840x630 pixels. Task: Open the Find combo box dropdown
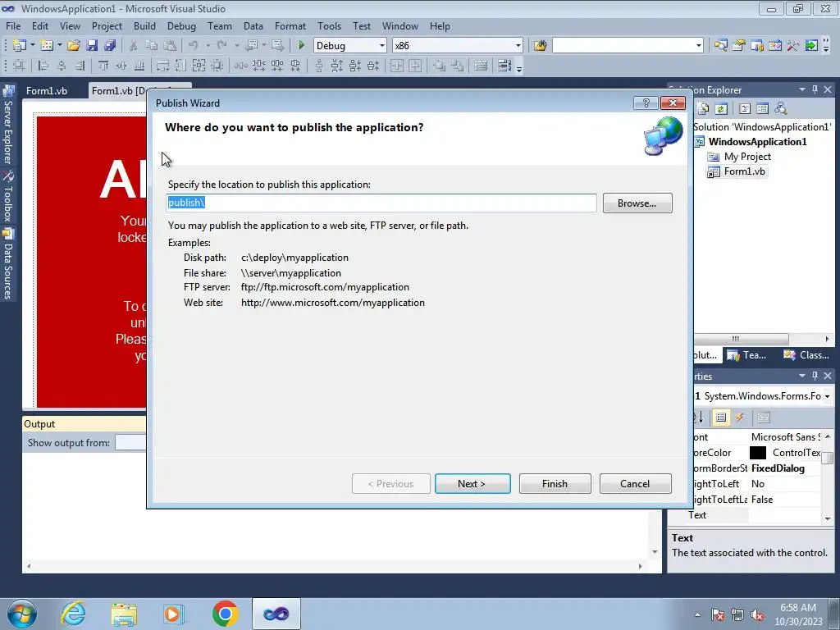coord(699,46)
